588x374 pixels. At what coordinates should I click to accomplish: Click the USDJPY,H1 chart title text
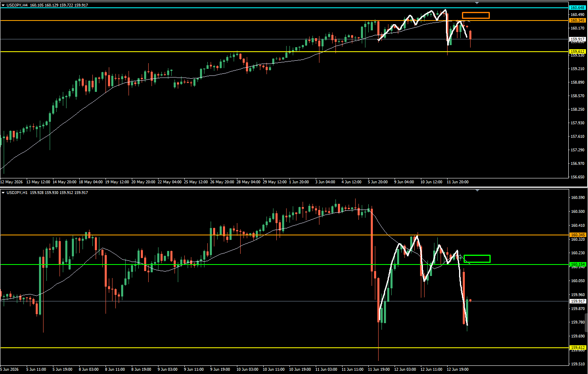(x=17, y=193)
